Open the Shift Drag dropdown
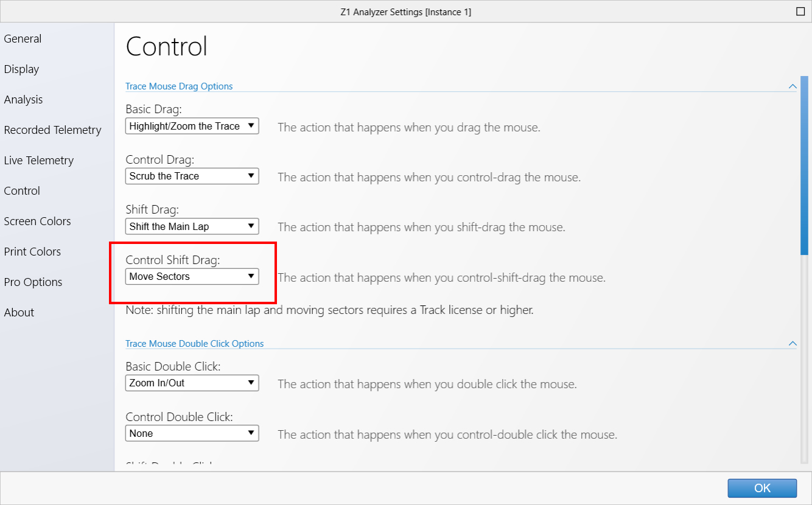 coord(192,226)
